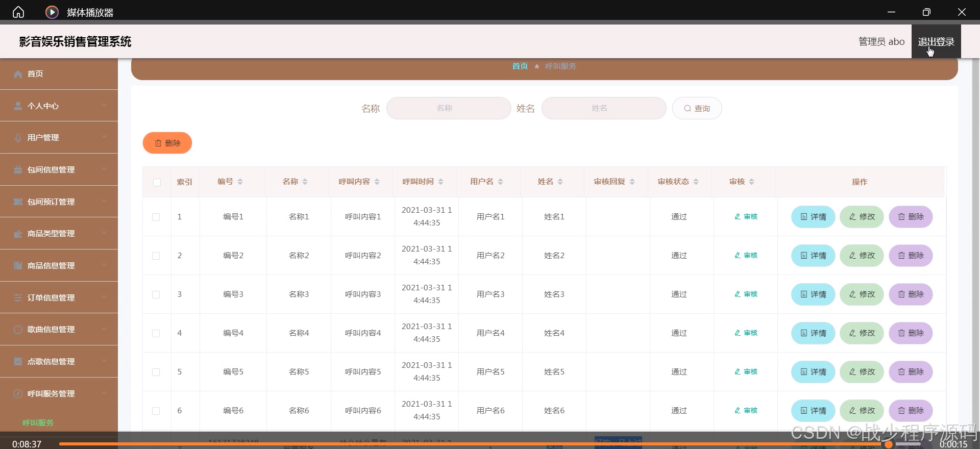Click 审核 link in row 编号4

(746, 333)
